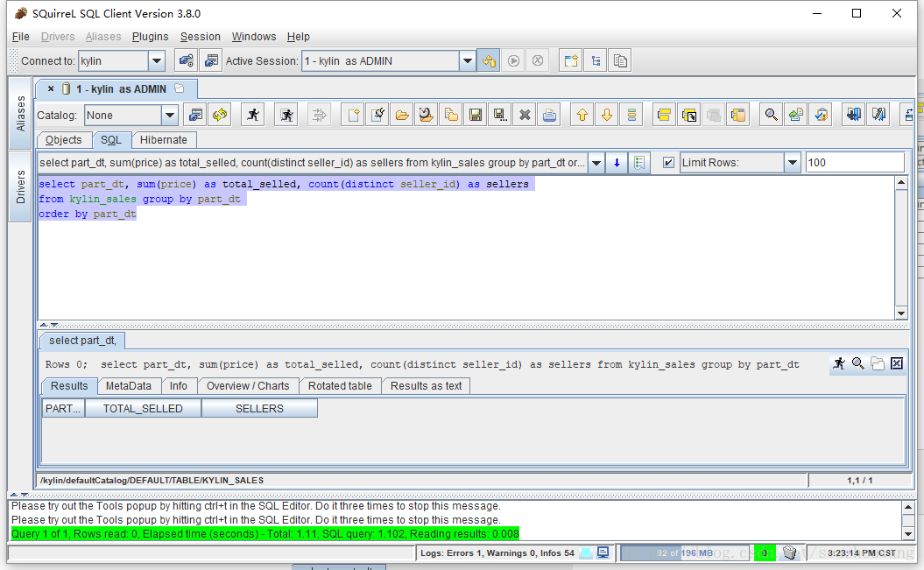Open the Drivers side panel button
Viewport: 924px width, 570px height.
point(21,186)
